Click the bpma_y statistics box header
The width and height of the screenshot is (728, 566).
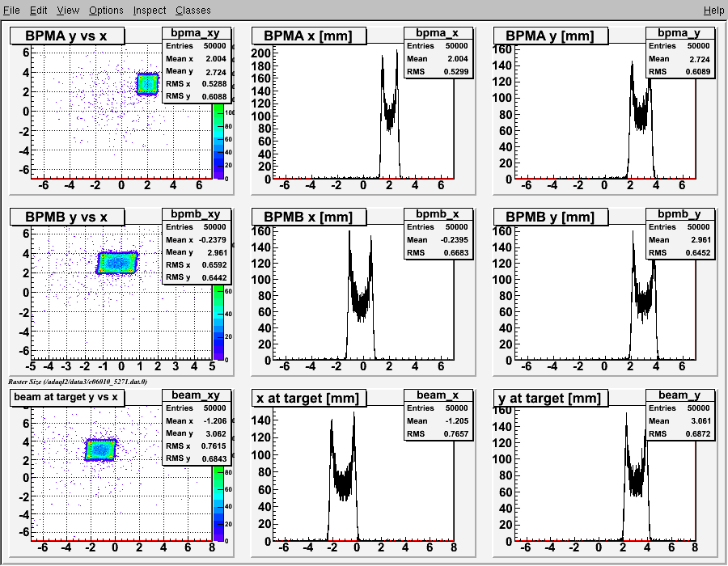point(679,33)
